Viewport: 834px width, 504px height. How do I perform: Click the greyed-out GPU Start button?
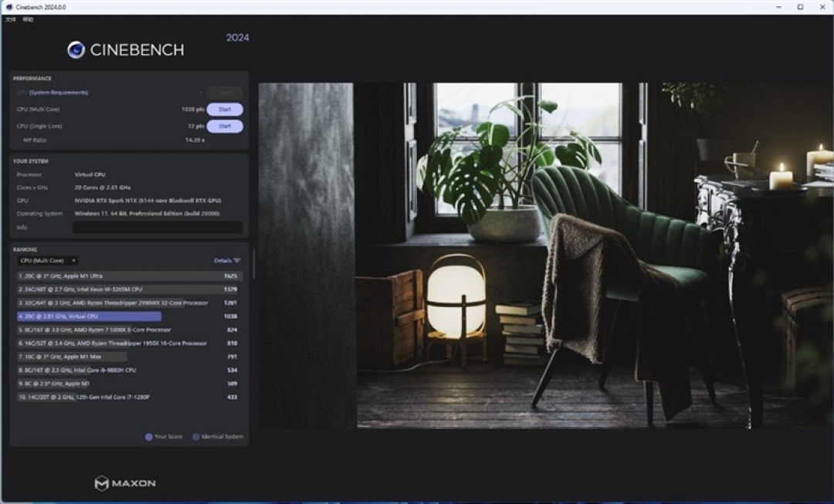click(x=225, y=93)
